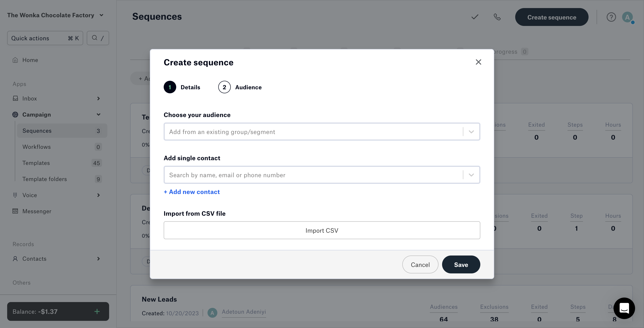
Task: Open the help question mark icon
Action: tap(611, 17)
